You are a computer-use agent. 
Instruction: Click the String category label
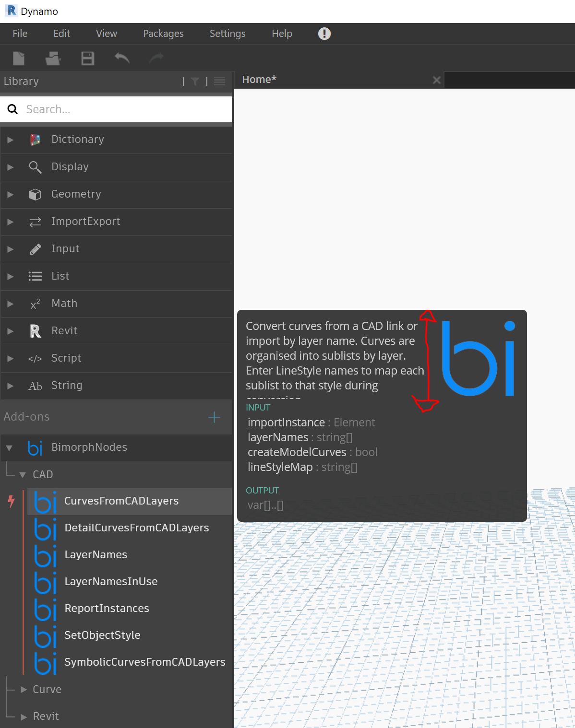[67, 385]
